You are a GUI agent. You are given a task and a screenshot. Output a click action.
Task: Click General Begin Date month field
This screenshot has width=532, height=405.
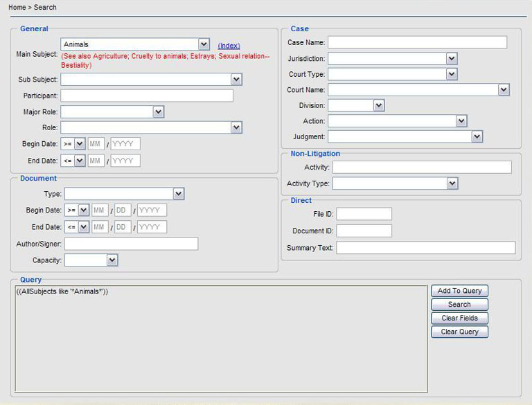point(96,144)
